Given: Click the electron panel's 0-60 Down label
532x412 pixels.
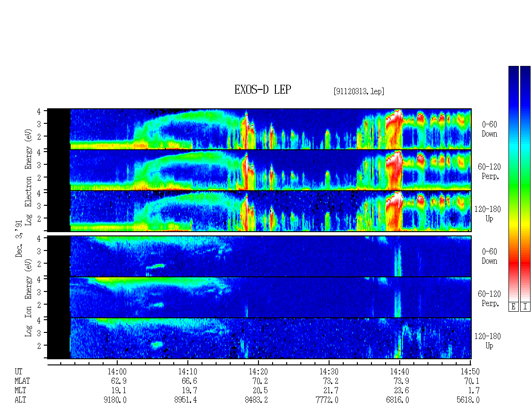Looking at the screenshot, I should (x=489, y=129).
